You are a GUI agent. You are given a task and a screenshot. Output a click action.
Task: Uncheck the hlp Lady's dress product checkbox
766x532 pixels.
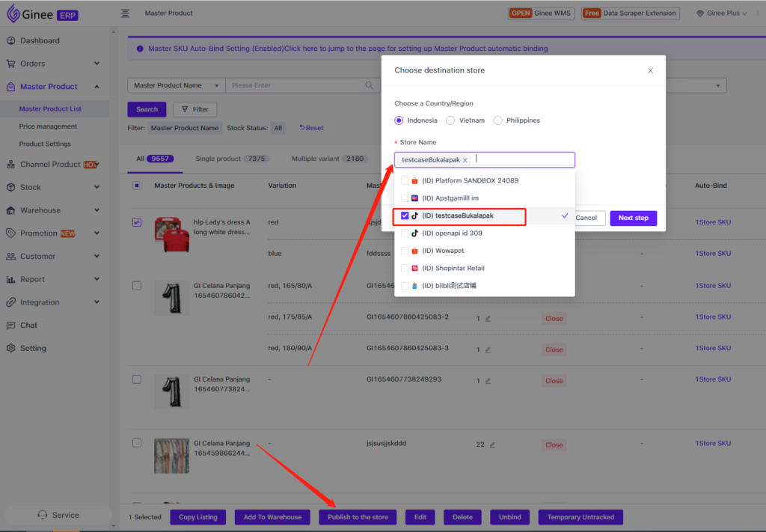coord(137,222)
